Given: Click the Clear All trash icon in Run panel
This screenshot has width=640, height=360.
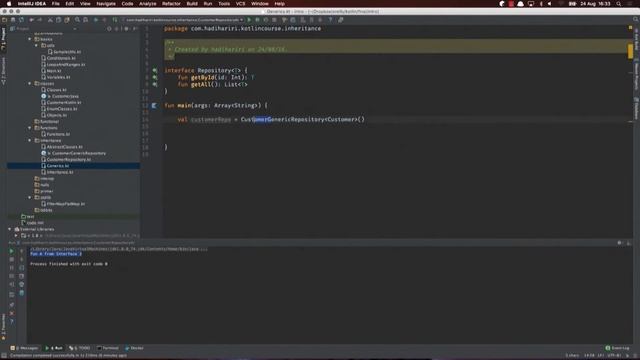Looking at the screenshot, I should (22, 293).
